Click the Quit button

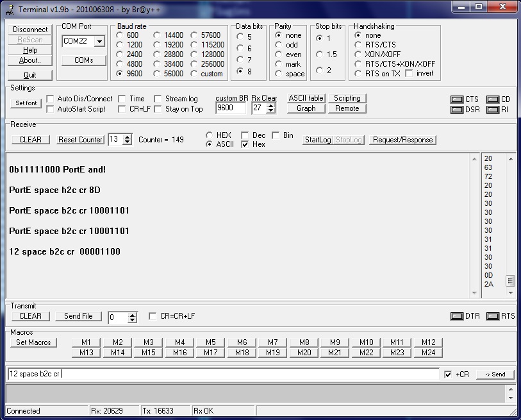[x=30, y=75]
